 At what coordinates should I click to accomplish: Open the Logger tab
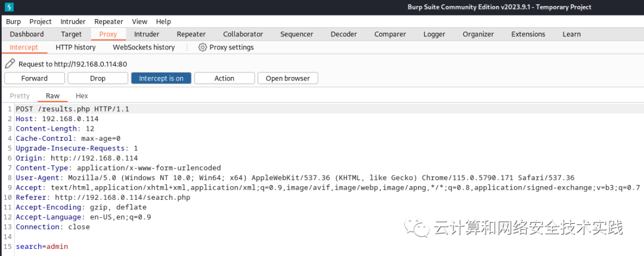[x=435, y=34]
